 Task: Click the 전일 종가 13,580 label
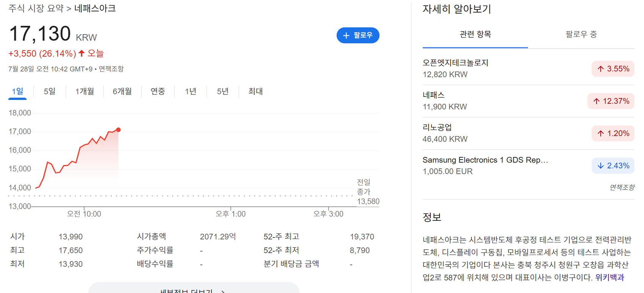pyautogui.click(x=368, y=192)
